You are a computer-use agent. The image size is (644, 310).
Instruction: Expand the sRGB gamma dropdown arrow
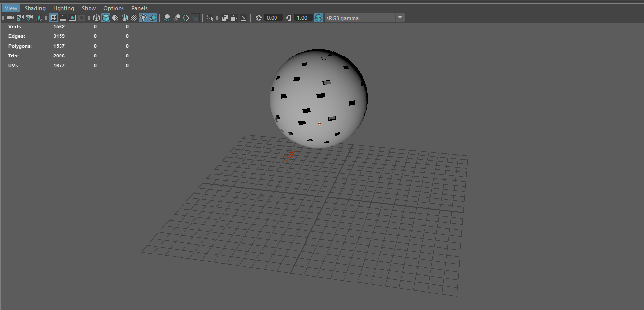pyautogui.click(x=400, y=18)
